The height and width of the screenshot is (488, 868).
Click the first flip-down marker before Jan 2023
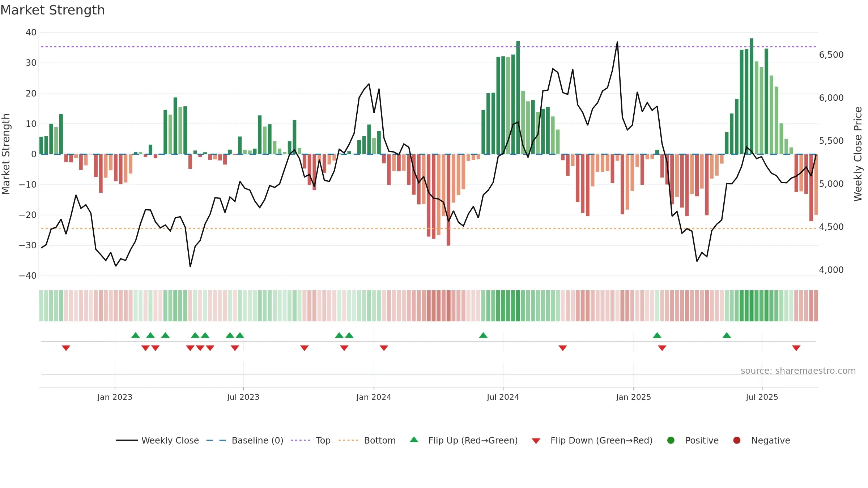click(66, 348)
